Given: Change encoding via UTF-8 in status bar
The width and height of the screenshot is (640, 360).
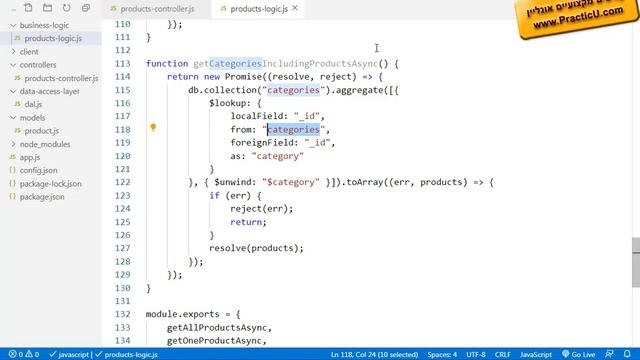Looking at the screenshot, I should [476, 354].
